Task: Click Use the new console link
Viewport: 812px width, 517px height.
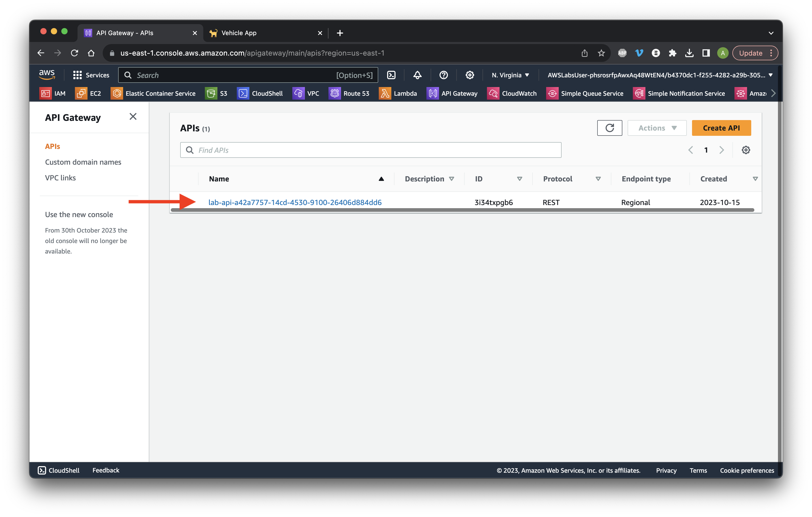Action: (79, 214)
